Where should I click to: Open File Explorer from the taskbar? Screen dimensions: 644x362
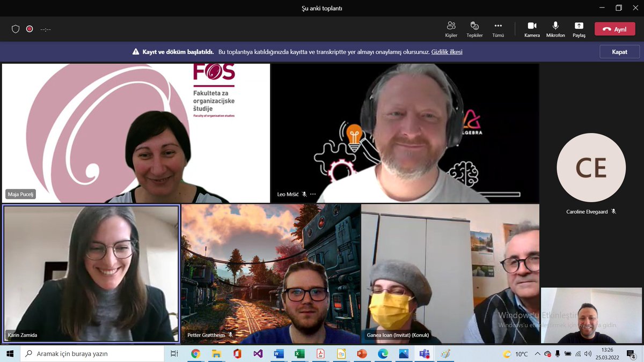(216, 354)
